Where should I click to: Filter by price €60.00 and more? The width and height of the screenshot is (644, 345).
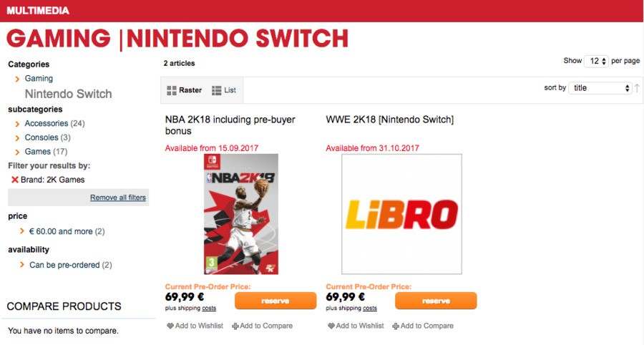(x=61, y=231)
